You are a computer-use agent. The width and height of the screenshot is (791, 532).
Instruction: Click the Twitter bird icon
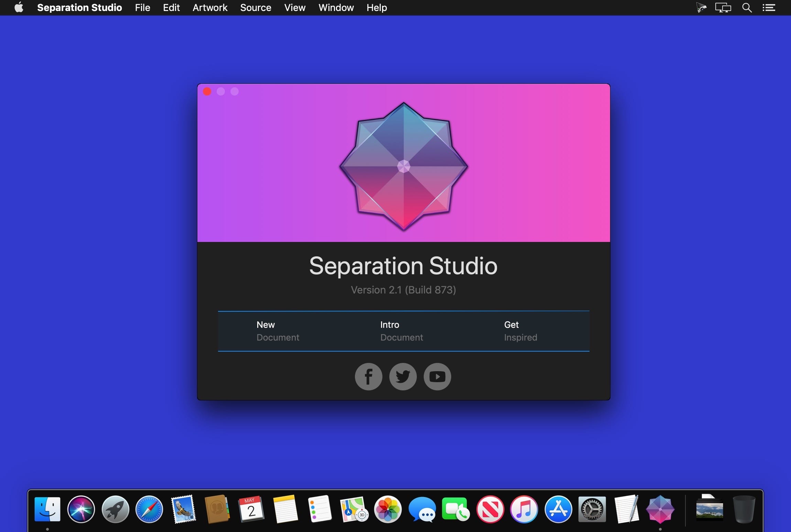(x=403, y=377)
